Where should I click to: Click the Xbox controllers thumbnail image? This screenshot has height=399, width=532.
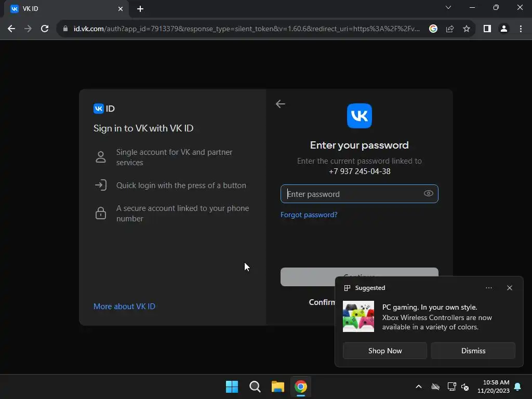(x=358, y=316)
